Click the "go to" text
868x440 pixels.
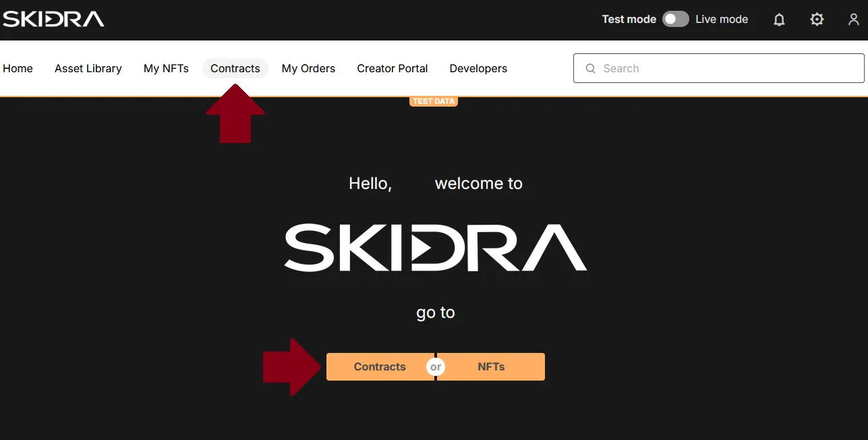(436, 312)
